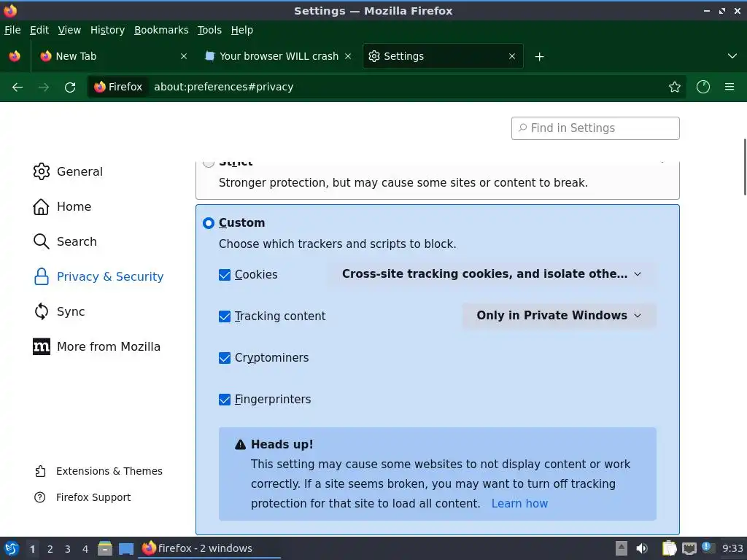Open Firefox View pinned tab icon
This screenshot has width=747, height=560.
pos(15,56)
